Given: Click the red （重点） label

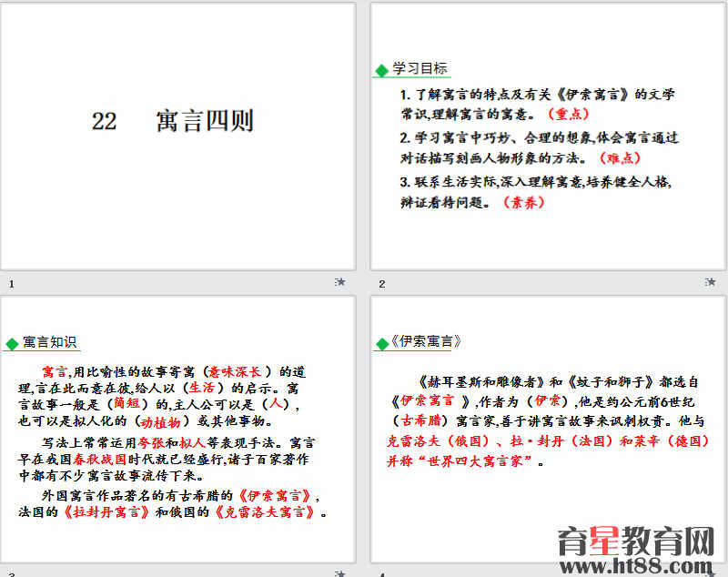Looking at the screenshot, I should click(x=568, y=115).
